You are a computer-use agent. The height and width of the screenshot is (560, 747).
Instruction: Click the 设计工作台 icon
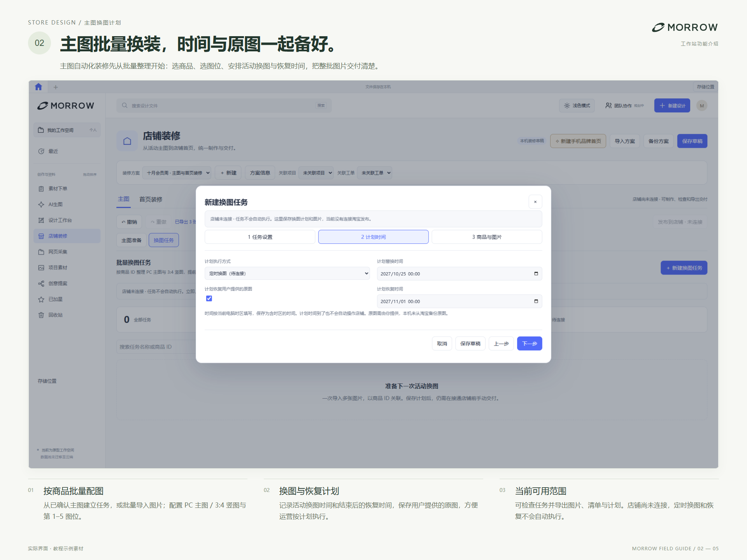pos(41,220)
